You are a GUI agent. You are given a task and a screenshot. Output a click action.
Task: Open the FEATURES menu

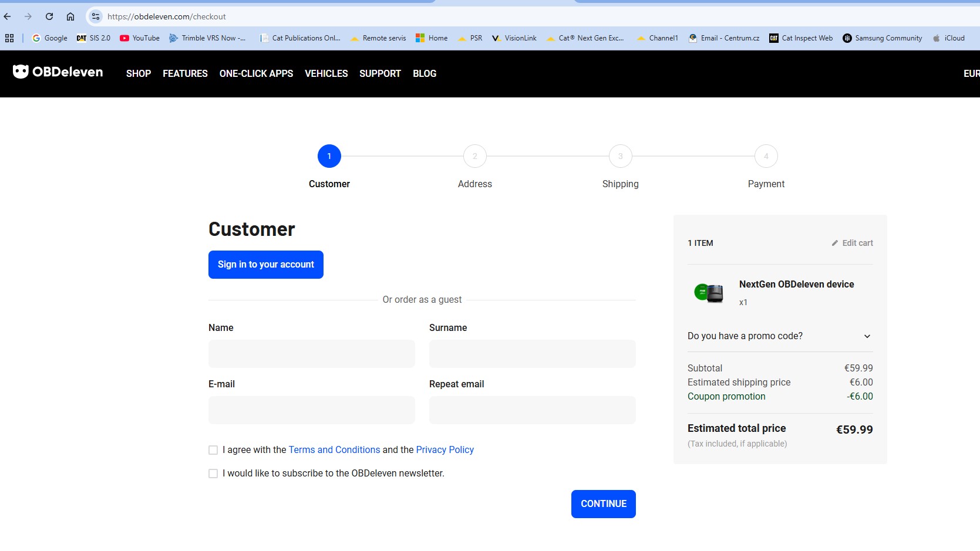coord(185,73)
